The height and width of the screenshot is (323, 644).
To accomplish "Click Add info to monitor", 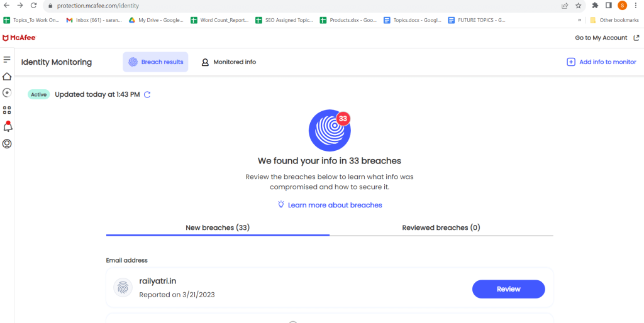I will [608, 62].
